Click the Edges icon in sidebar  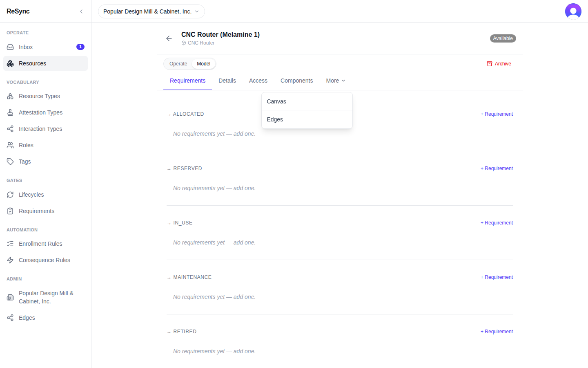click(x=10, y=318)
